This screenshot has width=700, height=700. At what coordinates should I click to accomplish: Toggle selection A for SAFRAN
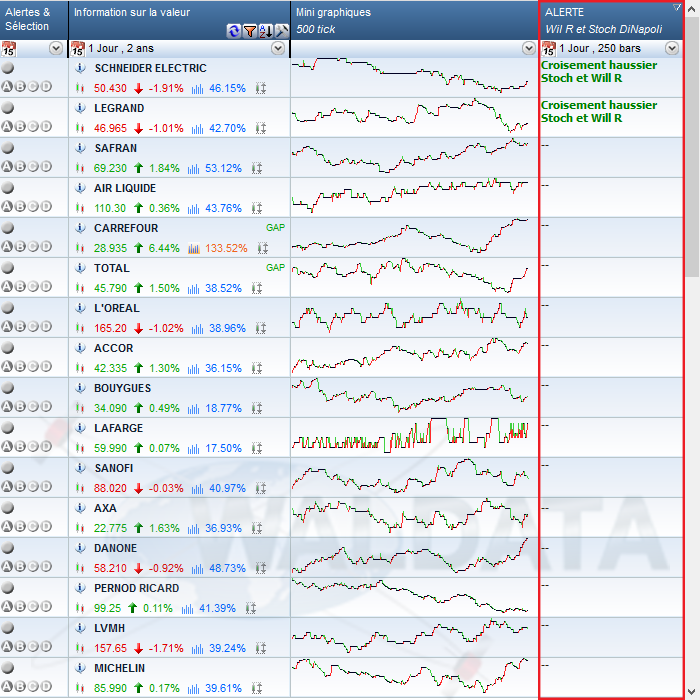[x=7, y=167]
